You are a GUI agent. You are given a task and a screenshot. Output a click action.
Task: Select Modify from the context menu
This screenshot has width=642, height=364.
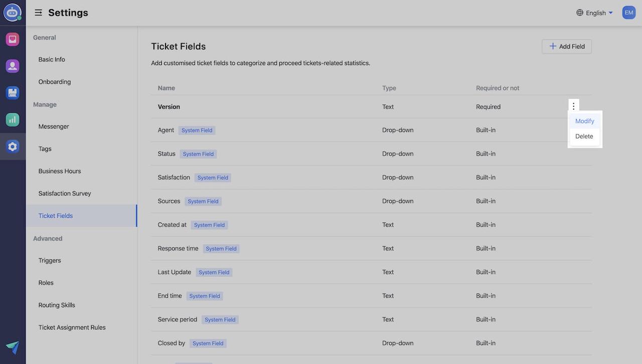pyautogui.click(x=584, y=121)
